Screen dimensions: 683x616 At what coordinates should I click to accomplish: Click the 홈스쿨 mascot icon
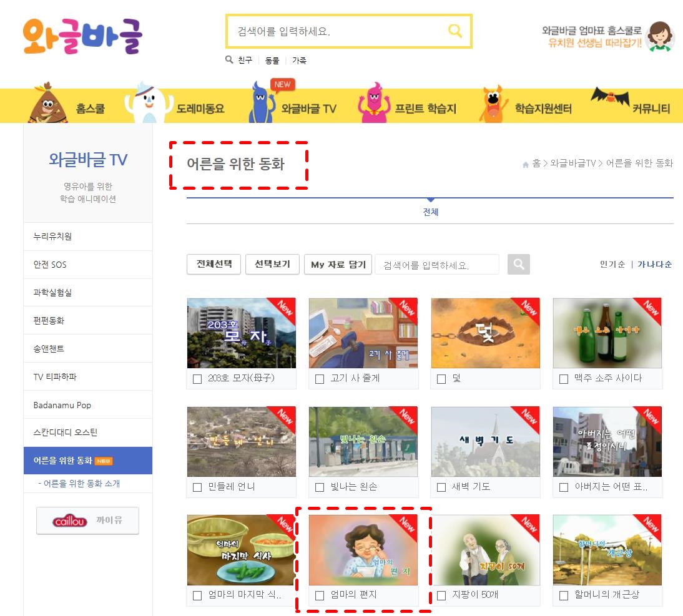tap(47, 104)
